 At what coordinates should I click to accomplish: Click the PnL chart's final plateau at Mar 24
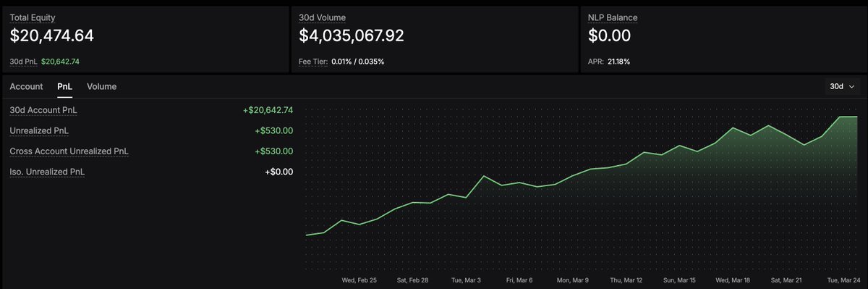(848, 116)
